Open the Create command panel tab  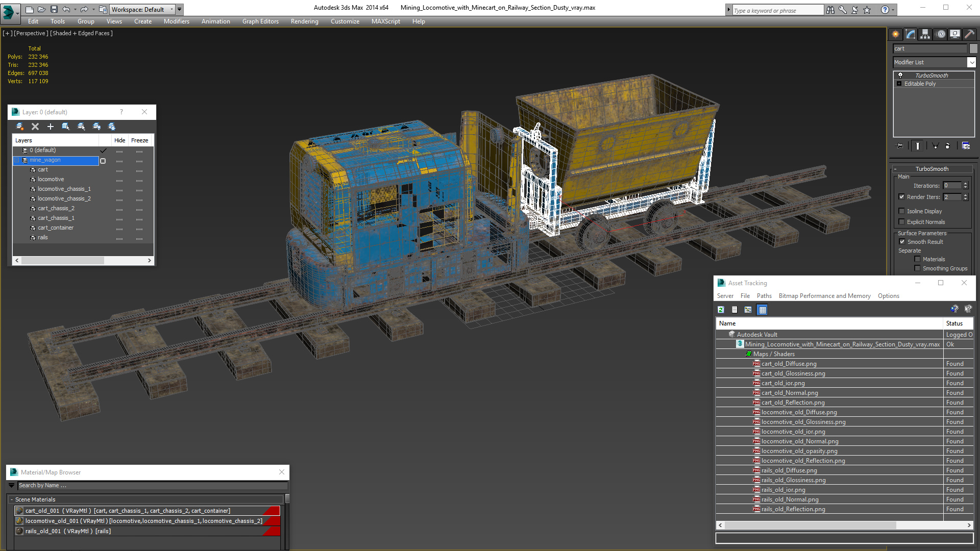895,34
